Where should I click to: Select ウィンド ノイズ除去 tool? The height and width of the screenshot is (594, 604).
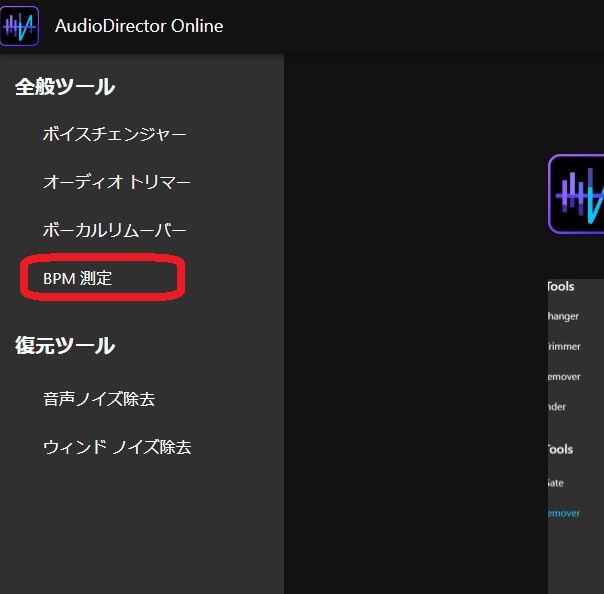coord(117,447)
